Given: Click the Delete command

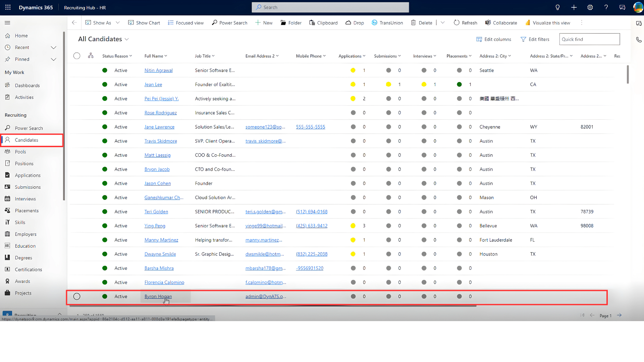Looking at the screenshot, I should pos(422,23).
